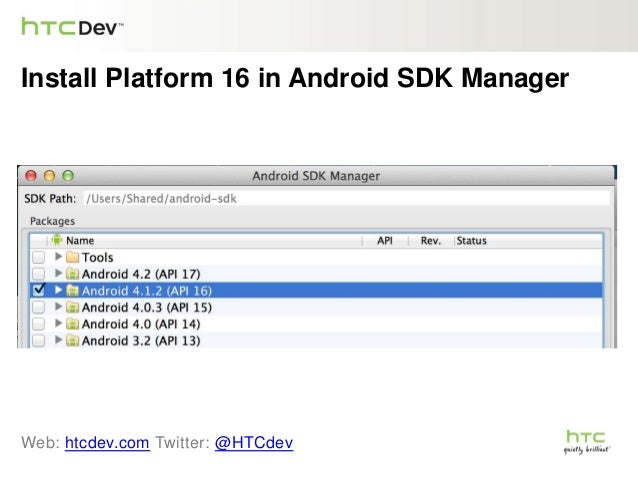Uncheck the Android 4.1.2 (API 16) checkbox
This screenshot has width=638, height=479.
pyautogui.click(x=39, y=290)
